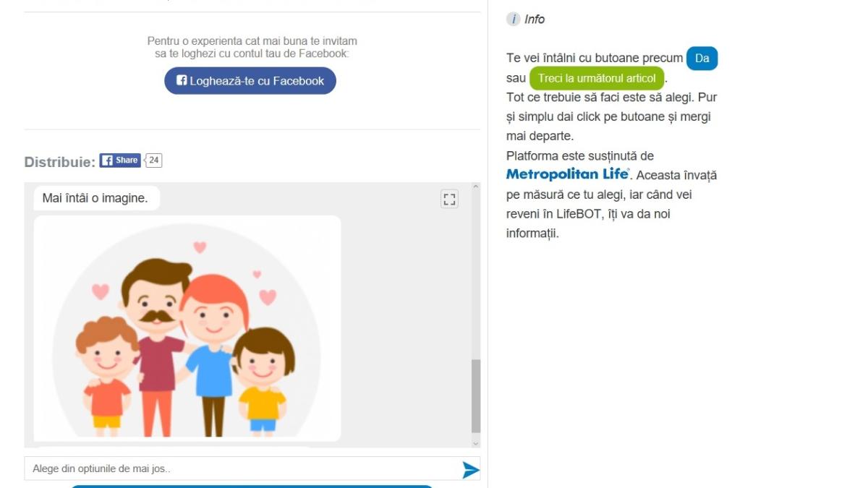Viewport: 868px width, 488px height.
Task: Open the Metropolitan Life logo link
Action: tap(567, 175)
